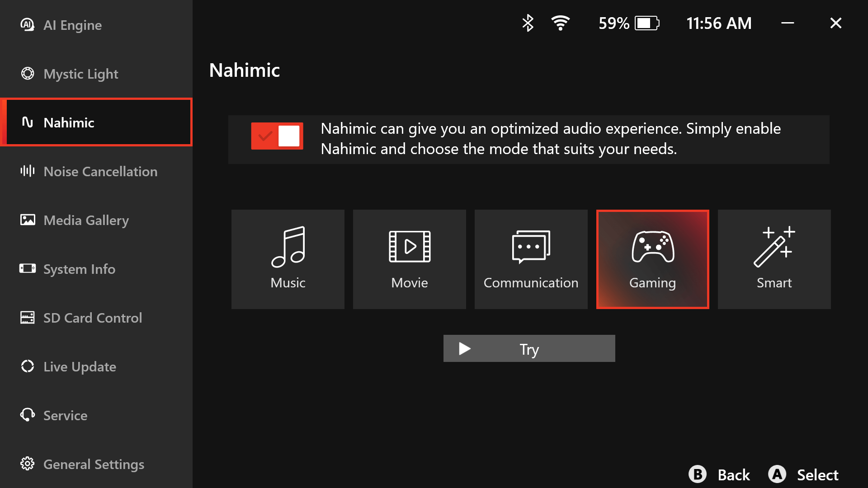Viewport: 868px width, 488px height.
Task: Click the play triangle on Try button
Action: click(465, 349)
